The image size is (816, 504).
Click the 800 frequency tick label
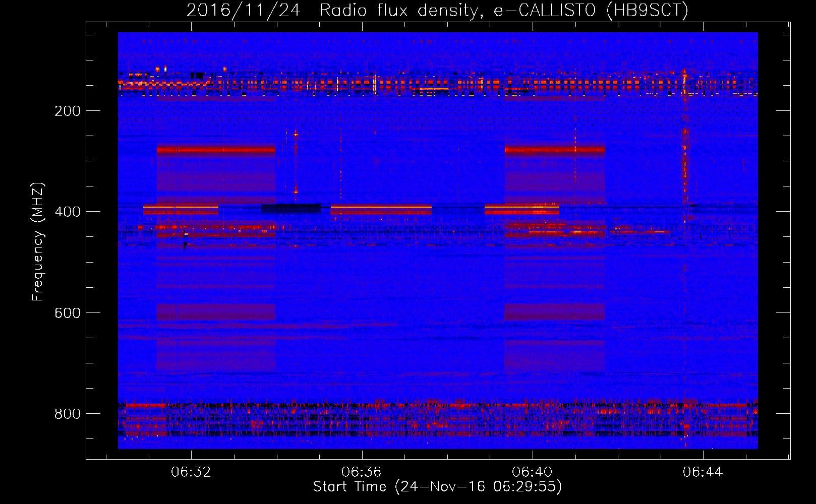click(x=68, y=414)
